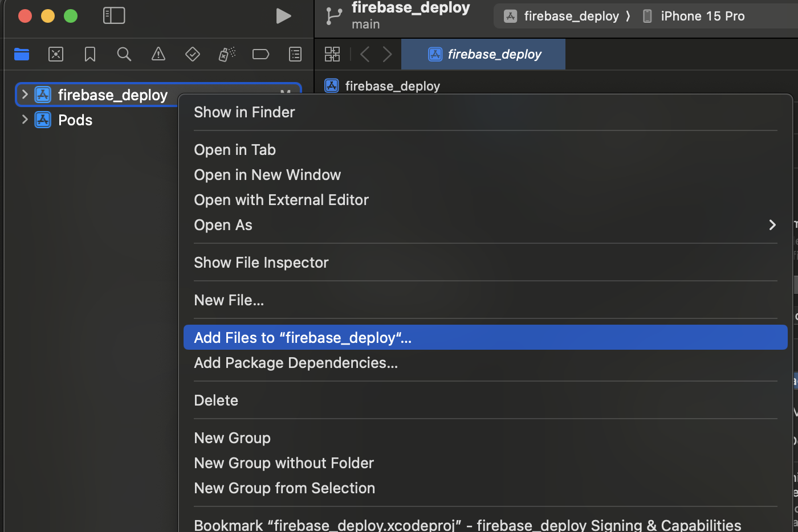
Task: Select the firebase_deploy project in navigator
Action: coord(113,95)
